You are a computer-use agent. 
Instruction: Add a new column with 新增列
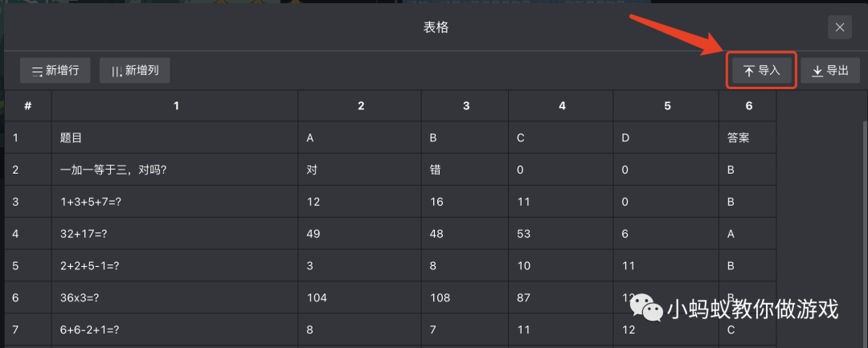click(134, 70)
